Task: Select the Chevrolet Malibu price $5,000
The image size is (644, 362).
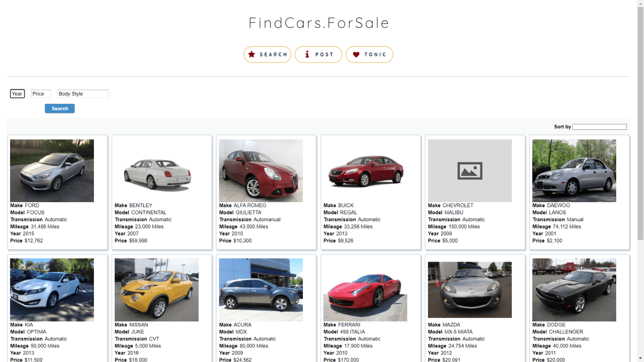Action: tap(450, 241)
